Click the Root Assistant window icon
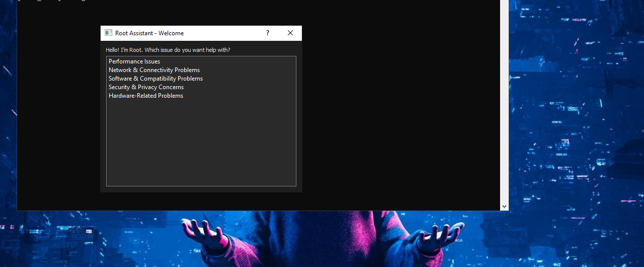644x267 pixels. pyautogui.click(x=108, y=33)
